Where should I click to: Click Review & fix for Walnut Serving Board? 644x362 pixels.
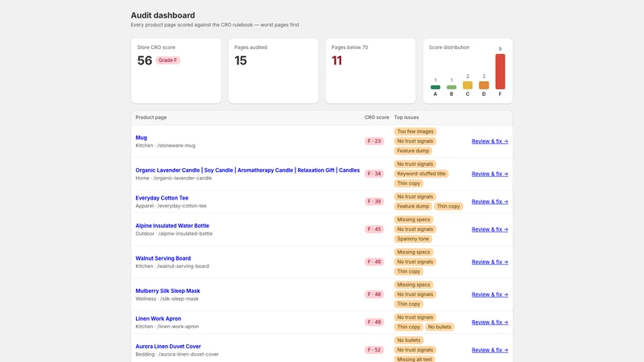point(489,262)
